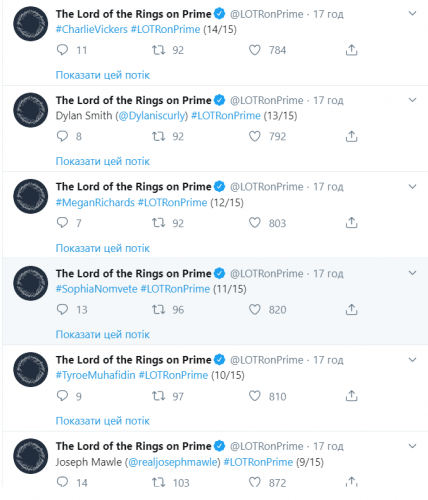Reply to the CharlieVickers 14/15 tweet

click(x=62, y=50)
